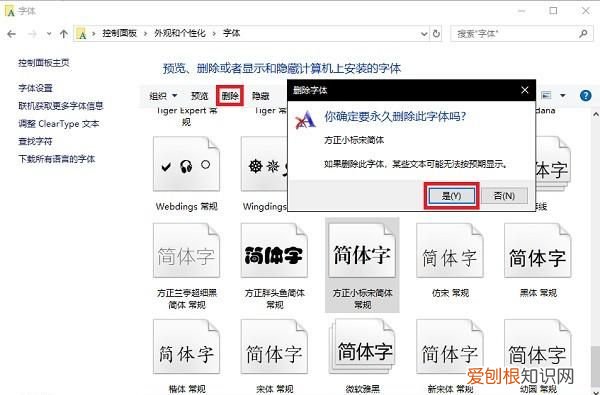Change the view layout icon
The width and height of the screenshot is (600, 395).
pos(546,95)
